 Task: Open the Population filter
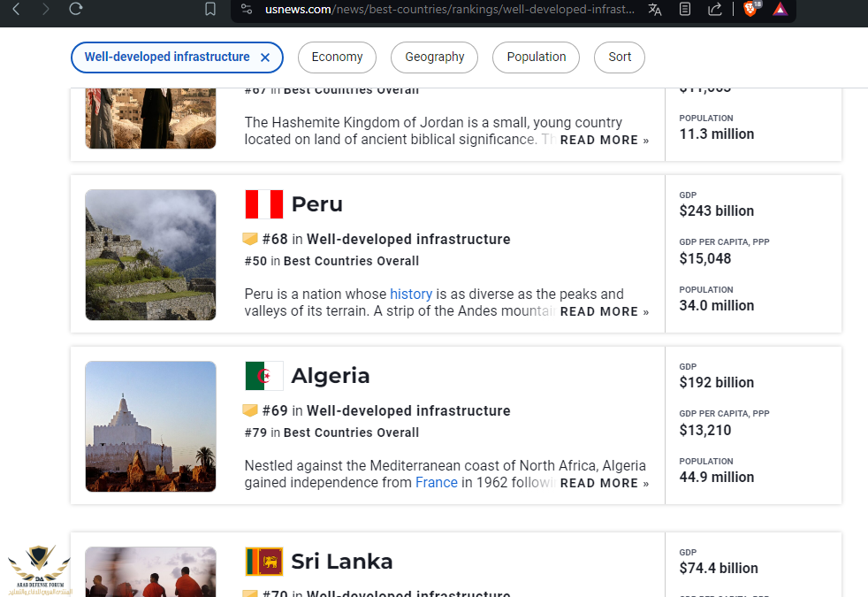coord(536,57)
